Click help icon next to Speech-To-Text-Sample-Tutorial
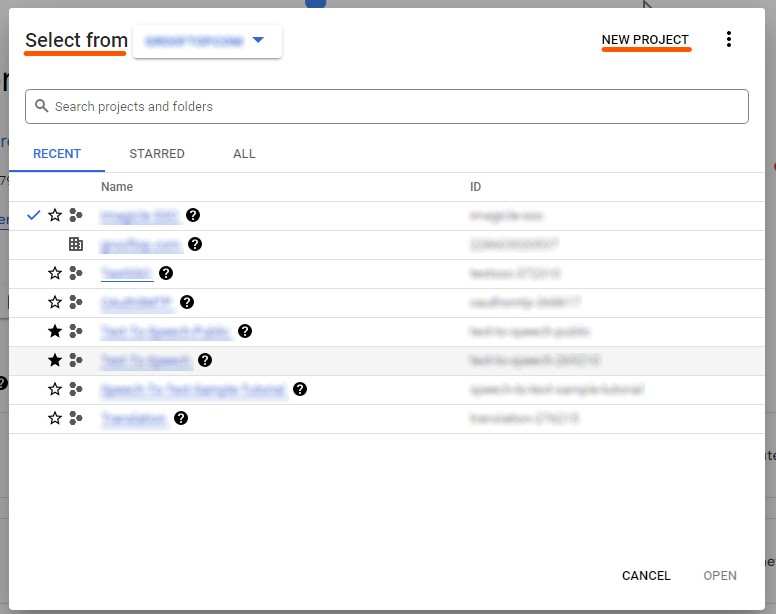 click(299, 389)
